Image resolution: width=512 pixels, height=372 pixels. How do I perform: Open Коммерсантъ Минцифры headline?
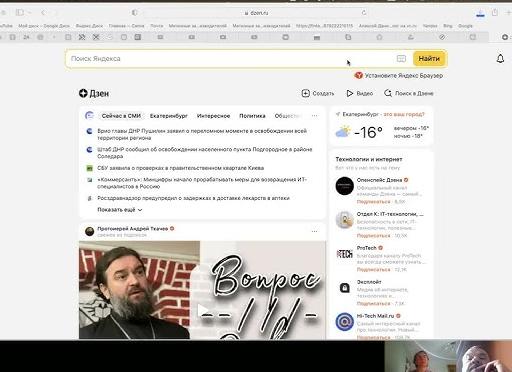tap(202, 183)
